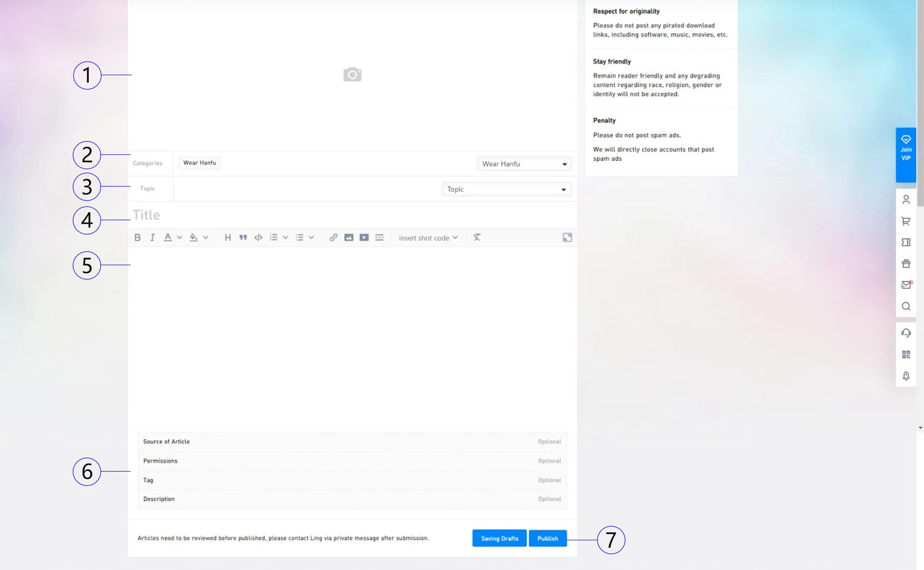Click camera icon to upload cover image

click(x=352, y=75)
